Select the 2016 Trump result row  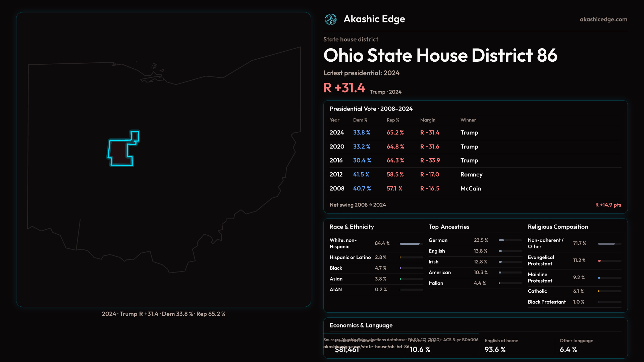pyautogui.click(x=475, y=161)
